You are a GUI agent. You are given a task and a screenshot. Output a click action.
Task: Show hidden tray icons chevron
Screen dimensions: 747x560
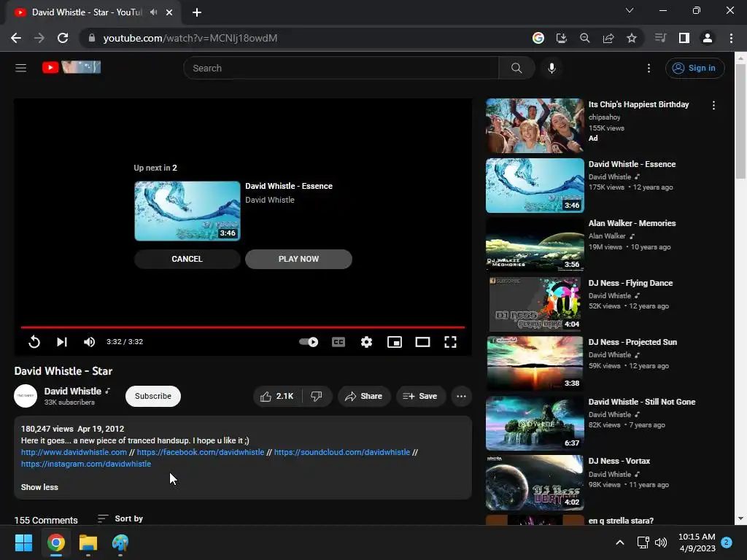[x=620, y=542]
